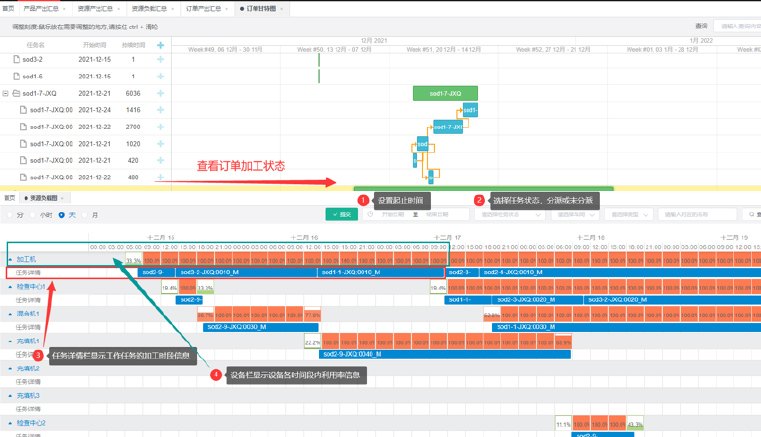Click the 6036 duration cell for sod1-7-JXQ
The height and width of the screenshot is (437, 761).
133,93
